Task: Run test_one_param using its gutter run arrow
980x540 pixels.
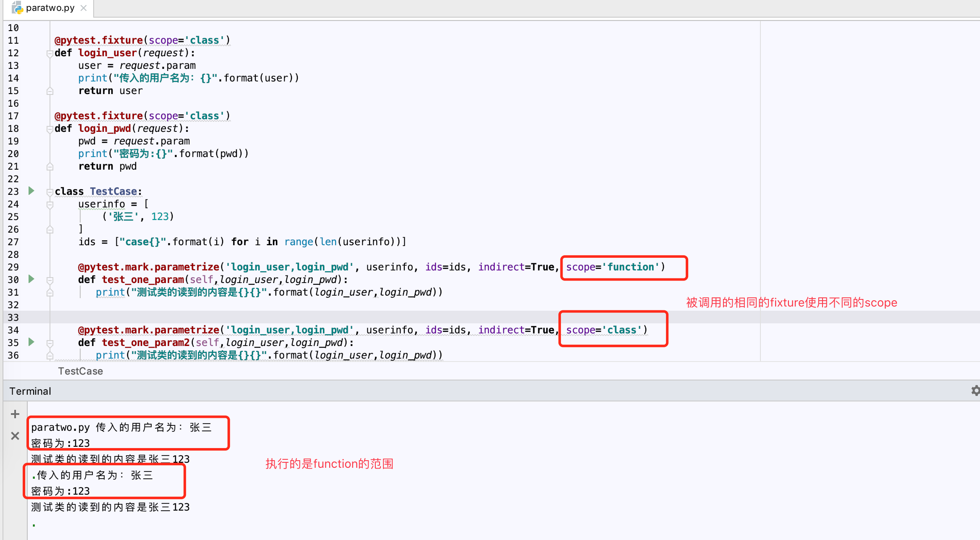Action: 31,279
